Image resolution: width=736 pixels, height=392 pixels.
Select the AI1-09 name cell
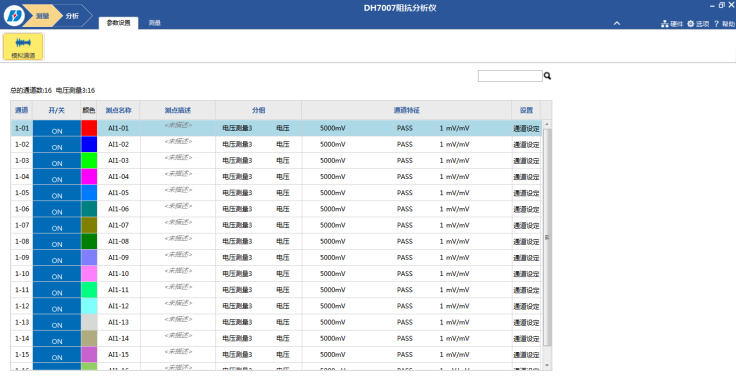118,258
